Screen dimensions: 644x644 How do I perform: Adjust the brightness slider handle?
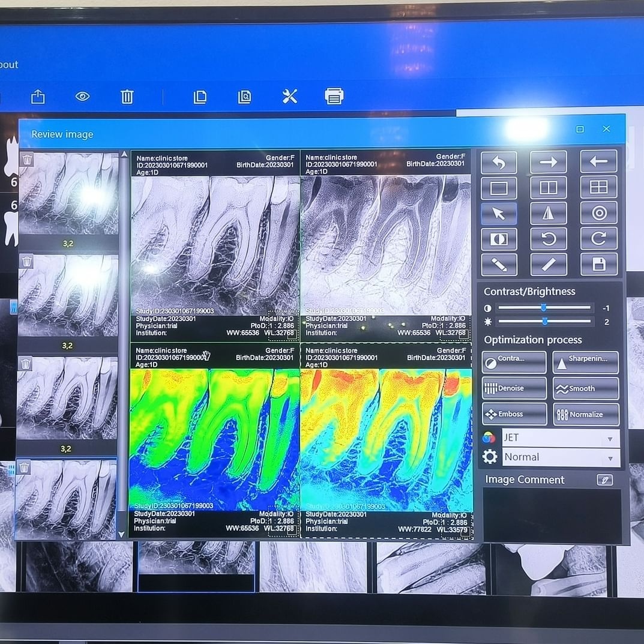(x=545, y=321)
